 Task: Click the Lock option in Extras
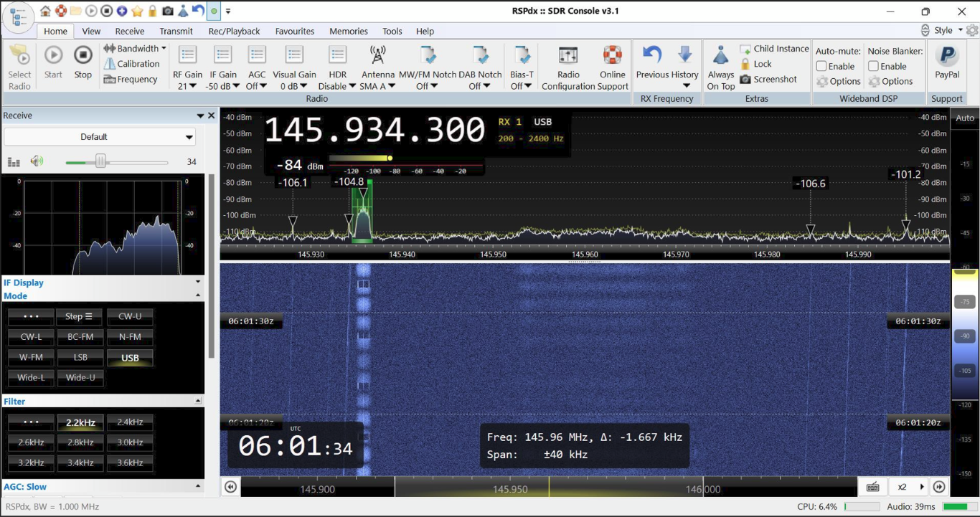click(x=756, y=64)
